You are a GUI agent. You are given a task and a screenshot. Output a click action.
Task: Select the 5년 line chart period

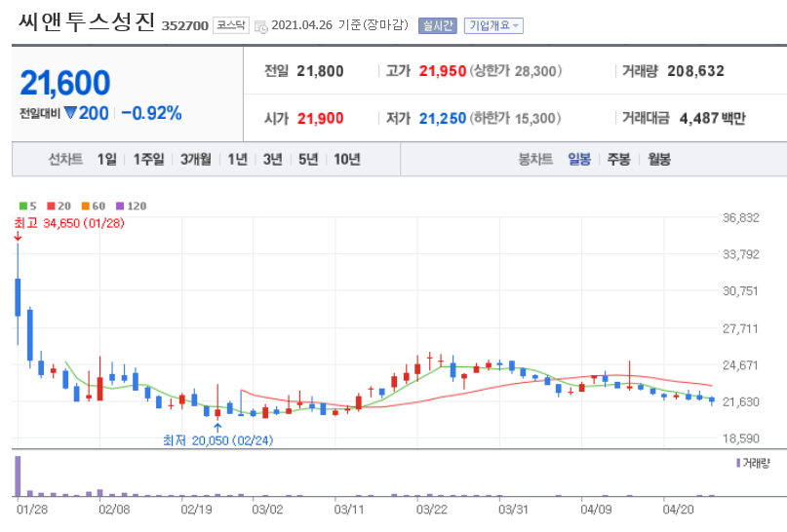(308, 160)
